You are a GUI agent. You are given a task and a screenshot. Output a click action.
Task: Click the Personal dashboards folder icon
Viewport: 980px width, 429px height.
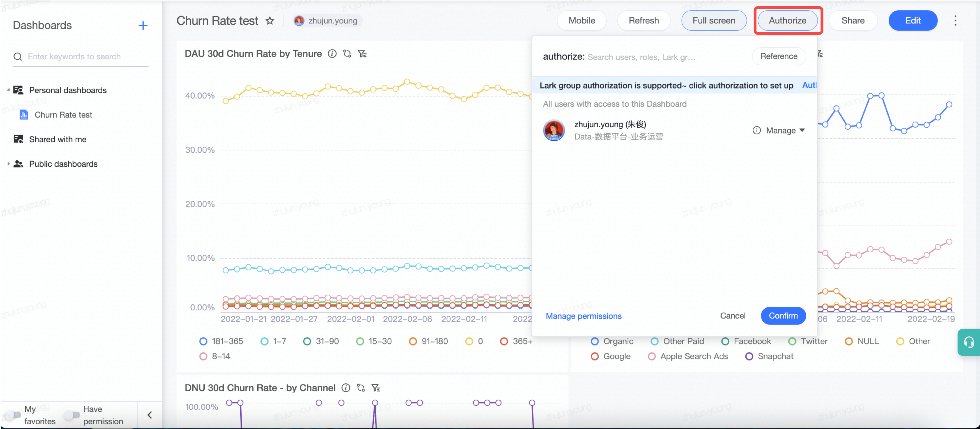coord(18,90)
